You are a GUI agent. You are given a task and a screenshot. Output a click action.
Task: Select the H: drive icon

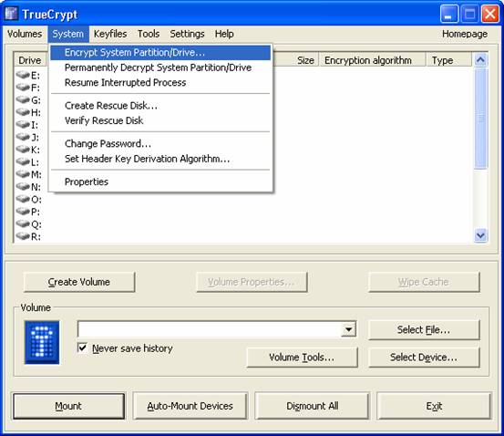(x=23, y=112)
